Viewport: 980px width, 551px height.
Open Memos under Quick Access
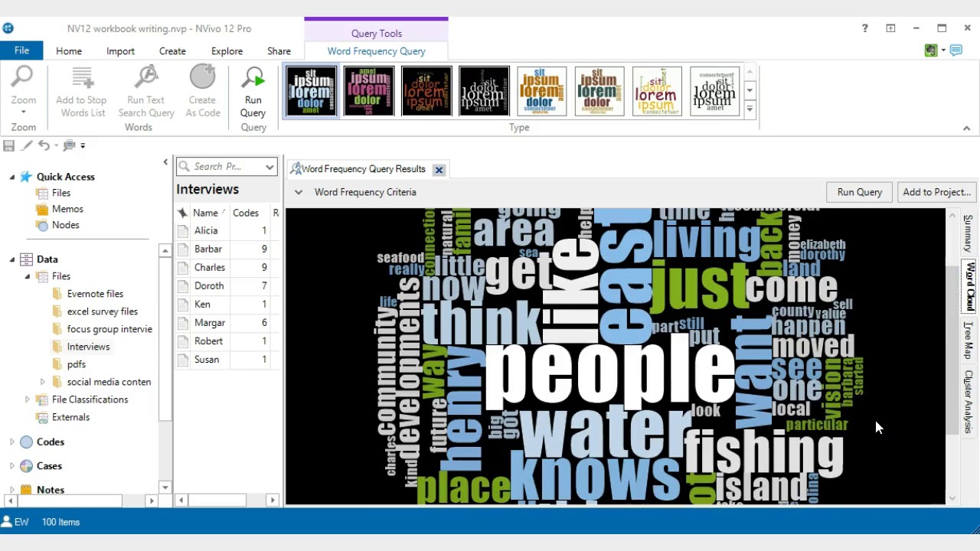pyautogui.click(x=67, y=209)
